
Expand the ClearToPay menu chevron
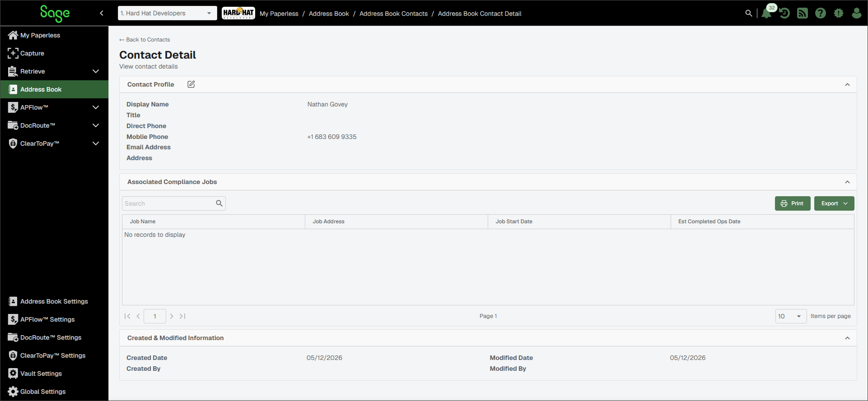96,143
